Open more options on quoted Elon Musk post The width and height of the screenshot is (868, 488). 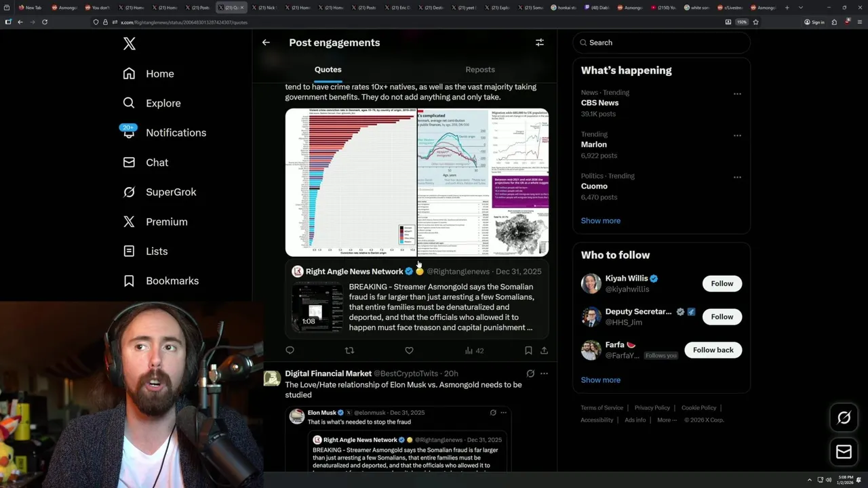pyautogui.click(x=503, y=412)
